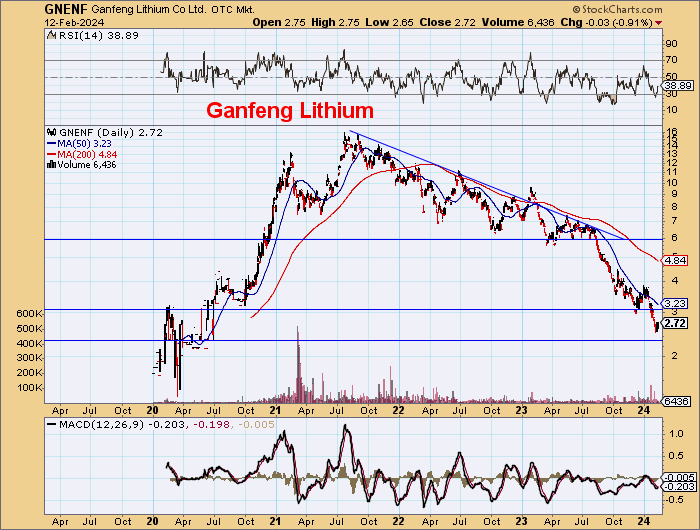Click the red MA(200) line marker in legend

52,154
